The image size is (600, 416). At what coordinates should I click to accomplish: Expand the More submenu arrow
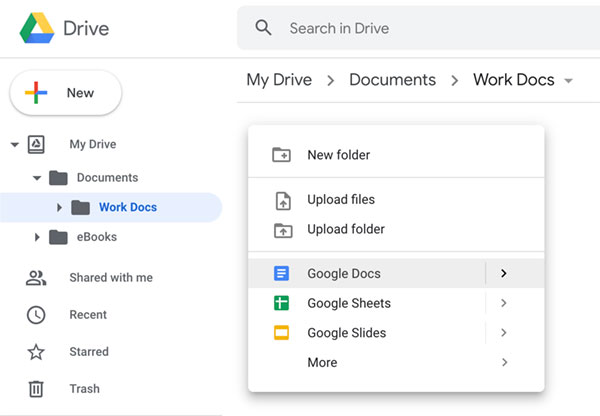pos(504,362)
